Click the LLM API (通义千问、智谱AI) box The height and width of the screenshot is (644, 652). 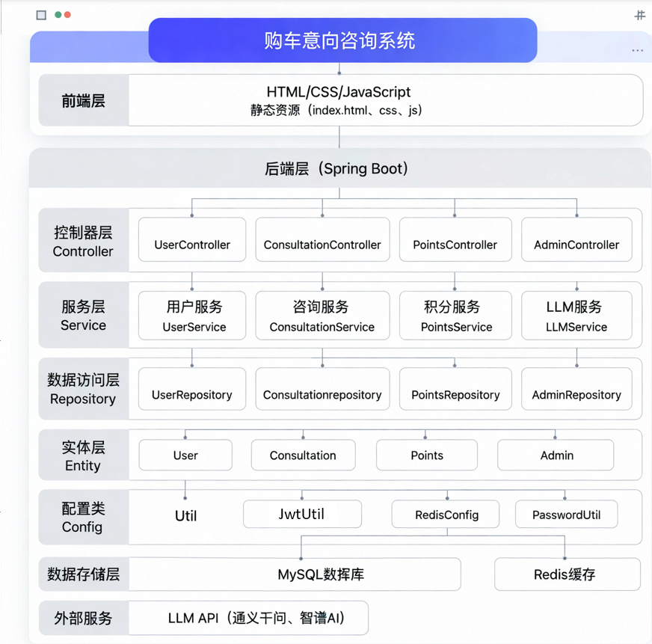[249, 618]
